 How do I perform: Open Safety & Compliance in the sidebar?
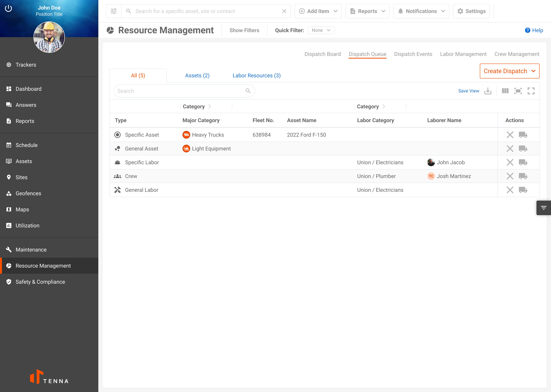coord(49,282)
